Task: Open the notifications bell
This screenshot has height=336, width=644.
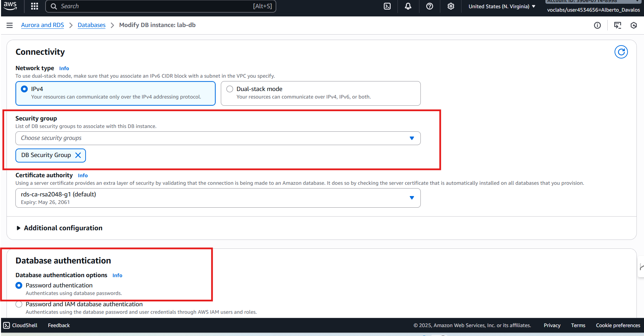Action: pyautogui.click(x=408, y=6)
